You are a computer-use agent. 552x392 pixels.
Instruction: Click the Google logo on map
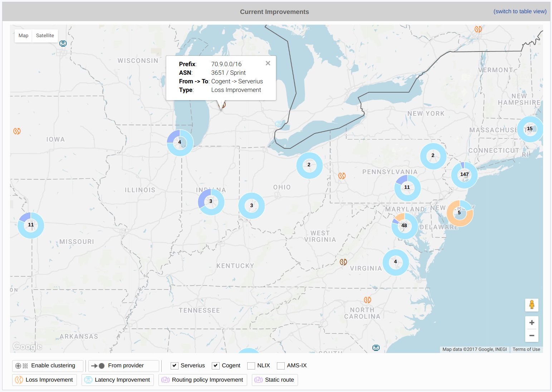(x=28, y=347)
